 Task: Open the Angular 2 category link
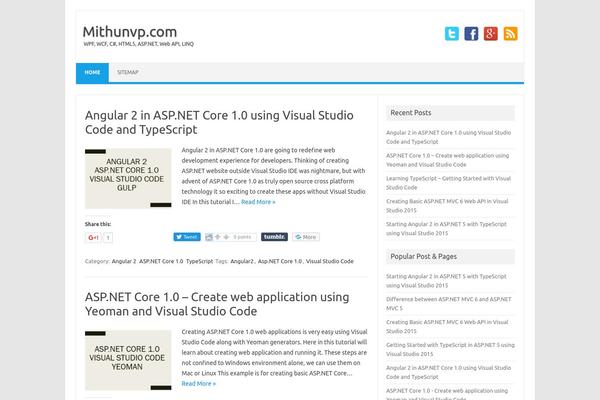124,261
